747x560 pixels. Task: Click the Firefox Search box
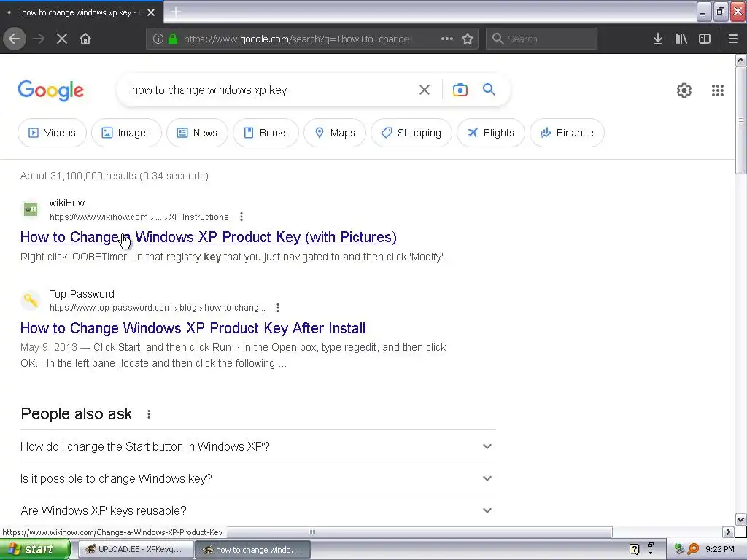pos(541,39)
